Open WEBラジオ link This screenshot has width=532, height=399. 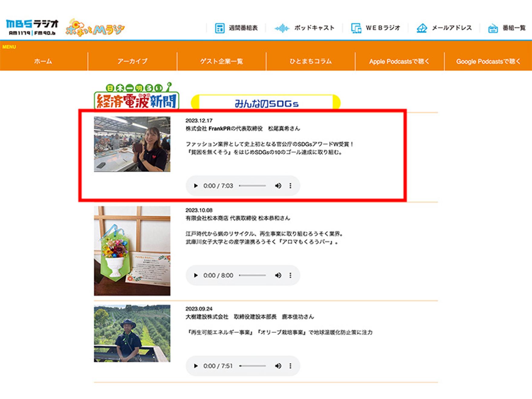383,28
